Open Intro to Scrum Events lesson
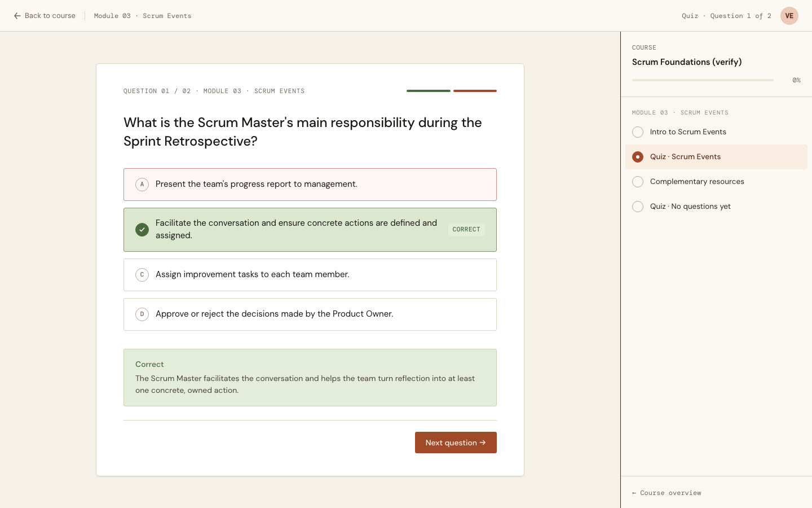Viewport: 812px width, 508px height. tap(716, 132)
